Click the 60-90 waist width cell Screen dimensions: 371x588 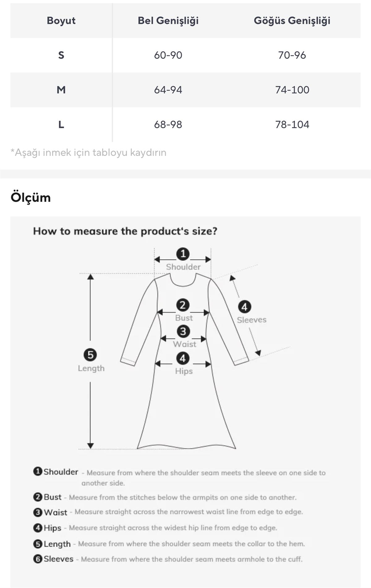point(168,55)
